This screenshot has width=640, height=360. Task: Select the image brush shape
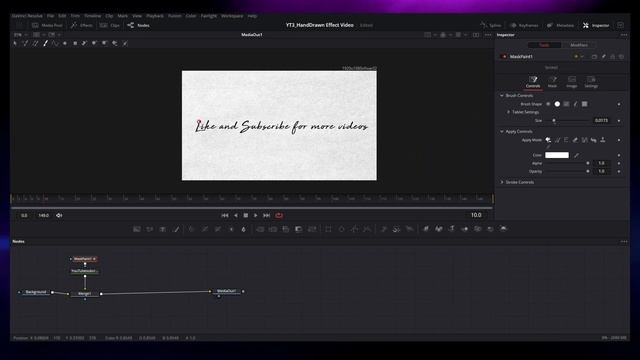pos(566,104)
